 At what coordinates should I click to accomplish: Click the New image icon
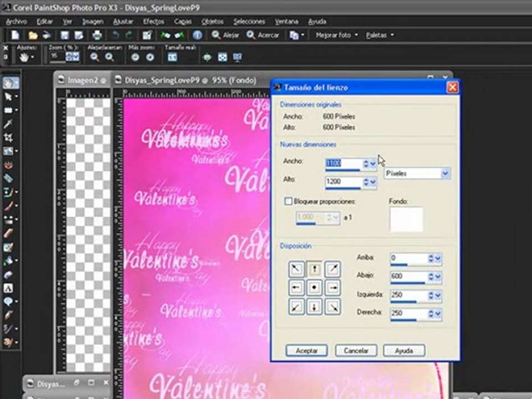(16, 35)
